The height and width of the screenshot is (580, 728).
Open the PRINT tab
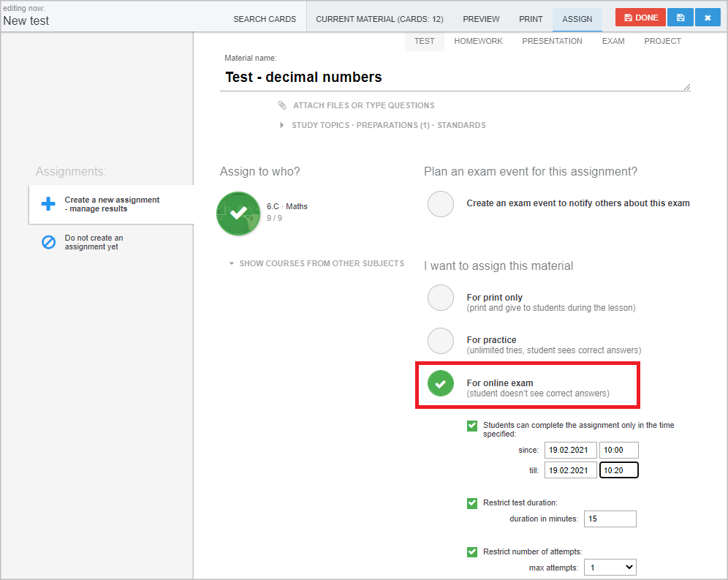tap(531, 19)
